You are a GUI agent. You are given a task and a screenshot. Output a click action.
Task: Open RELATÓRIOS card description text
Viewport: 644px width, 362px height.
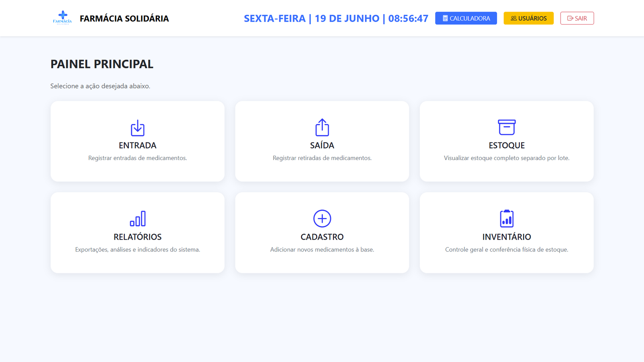[x=138, y=249]
